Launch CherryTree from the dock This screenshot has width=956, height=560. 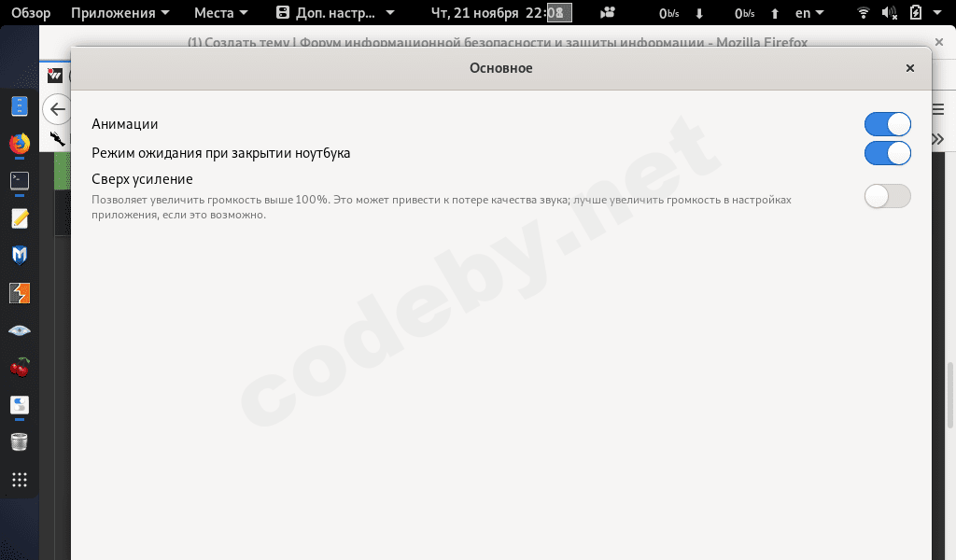tap(19, 367)
